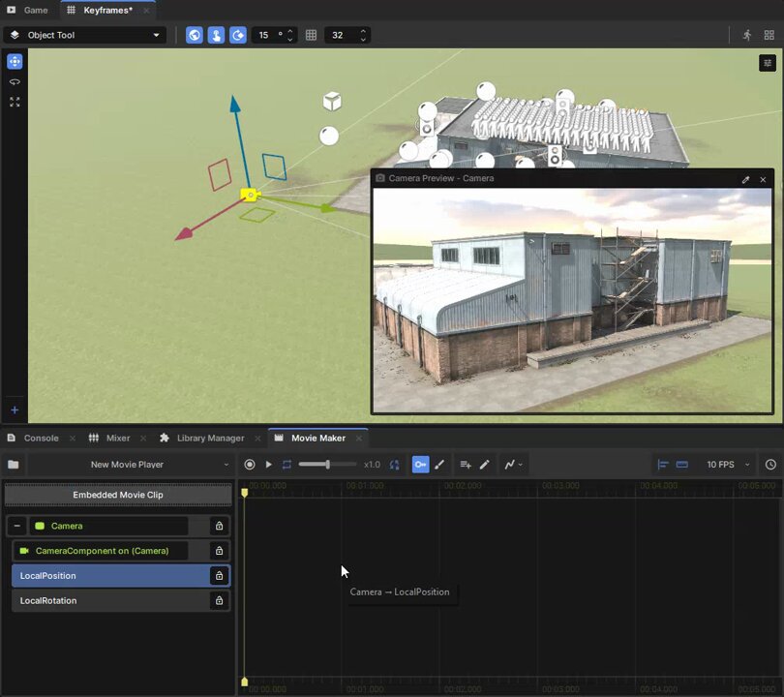
Task: Lock the LocalRotation track
Action: 219,601
